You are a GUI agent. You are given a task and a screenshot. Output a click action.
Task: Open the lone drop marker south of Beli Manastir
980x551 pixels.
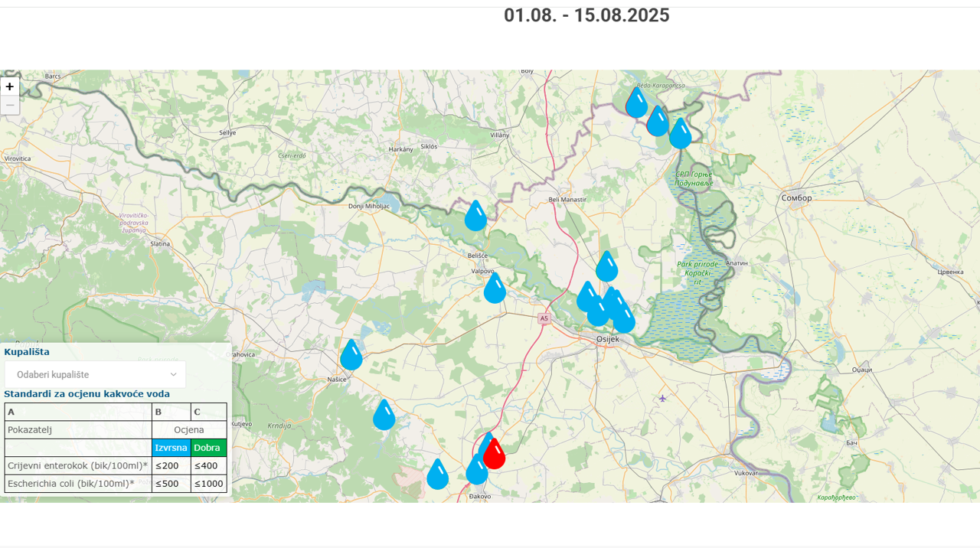point(607,266)
